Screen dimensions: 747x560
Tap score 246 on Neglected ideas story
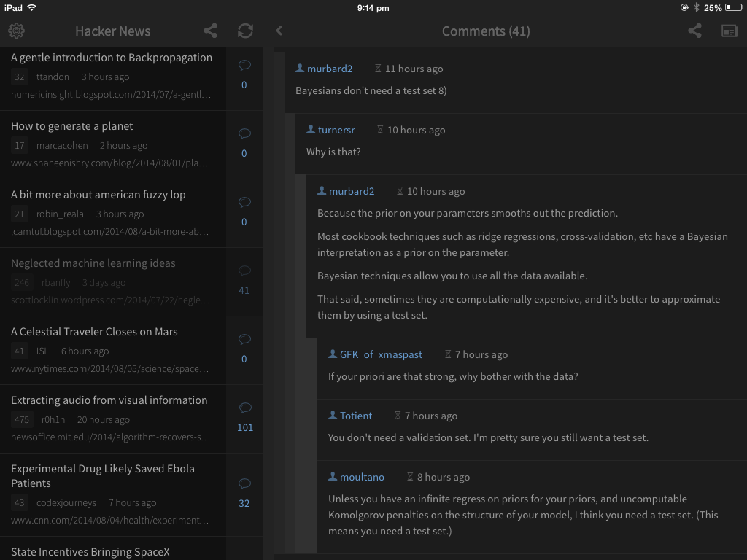(x=21, y=282)
